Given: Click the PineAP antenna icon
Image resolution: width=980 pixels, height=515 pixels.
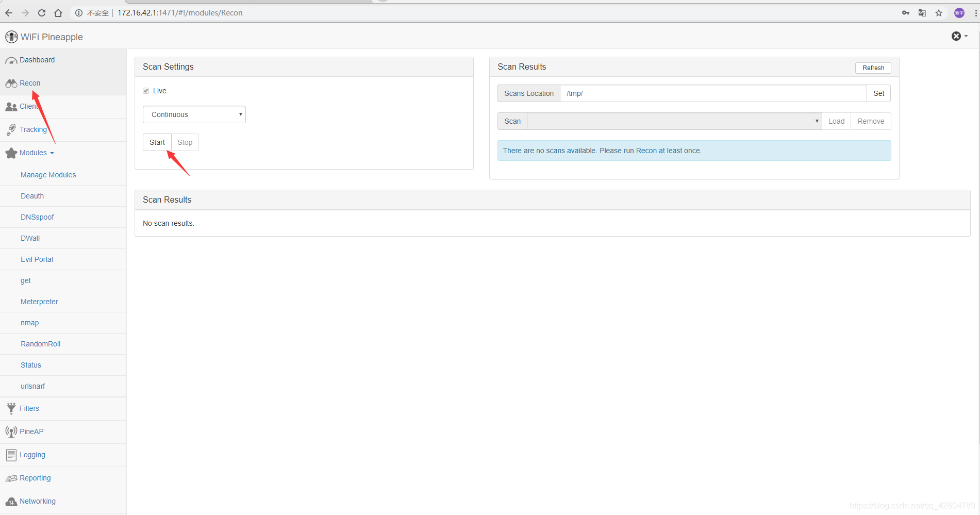Looking at the screenshot, I should [11, 432].
